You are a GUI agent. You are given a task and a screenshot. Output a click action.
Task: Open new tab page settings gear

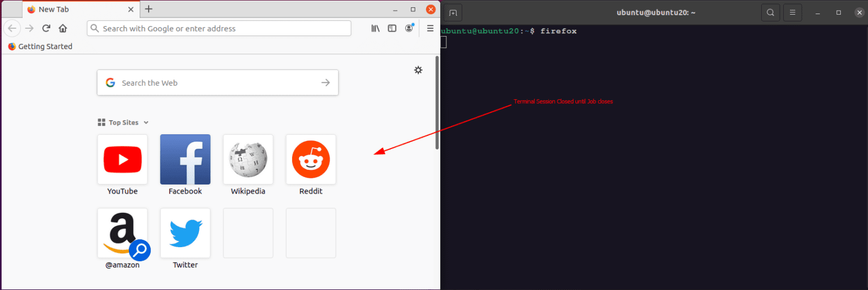click(418, 70)
